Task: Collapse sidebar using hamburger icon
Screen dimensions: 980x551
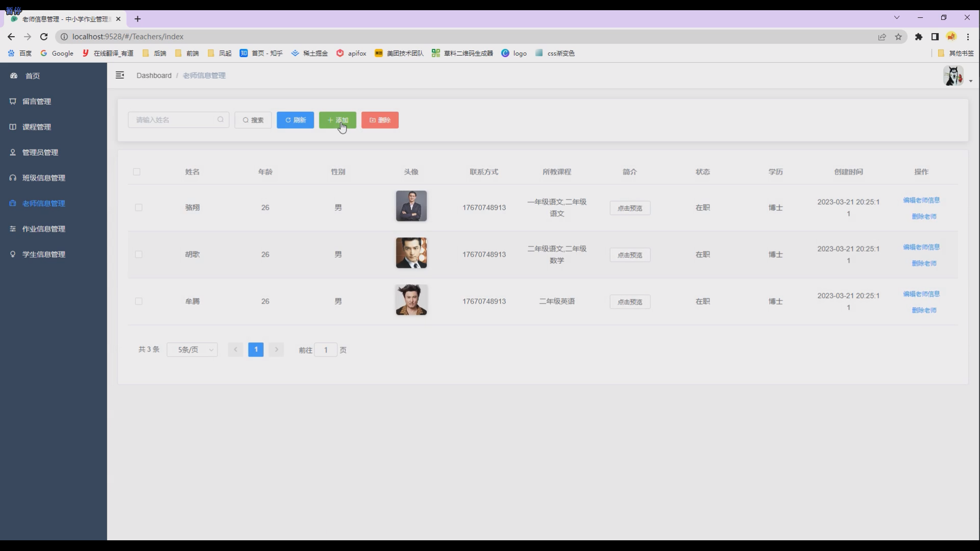Action: 120,76
